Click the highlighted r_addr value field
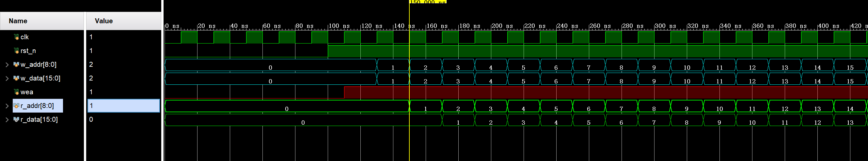The width and height of the screenshot is (868, 161). tap(124, 106)
